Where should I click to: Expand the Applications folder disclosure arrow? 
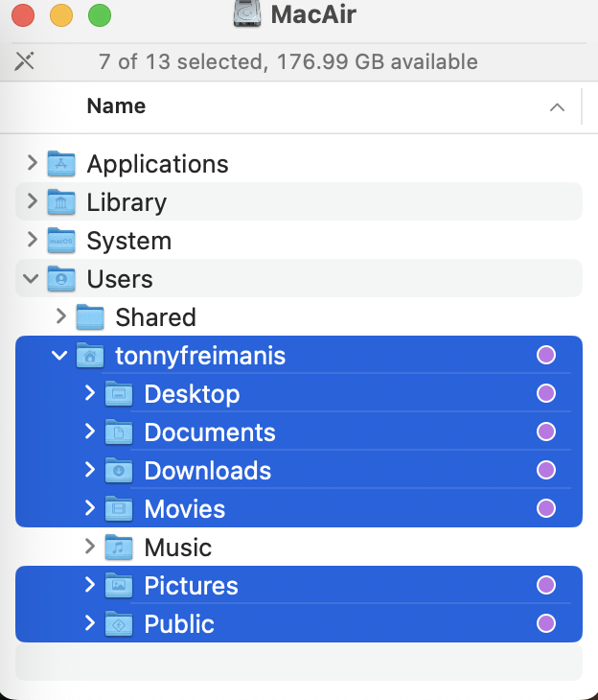(33, 163)
